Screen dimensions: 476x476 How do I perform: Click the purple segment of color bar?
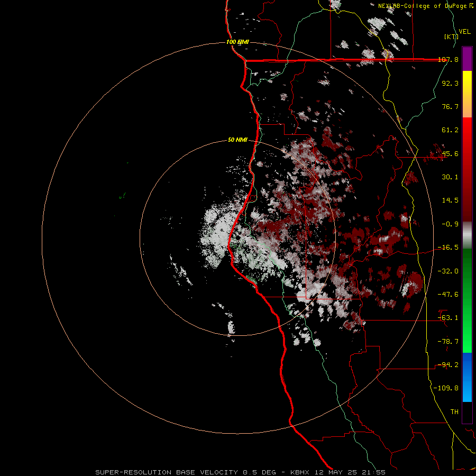pos(467,59)
